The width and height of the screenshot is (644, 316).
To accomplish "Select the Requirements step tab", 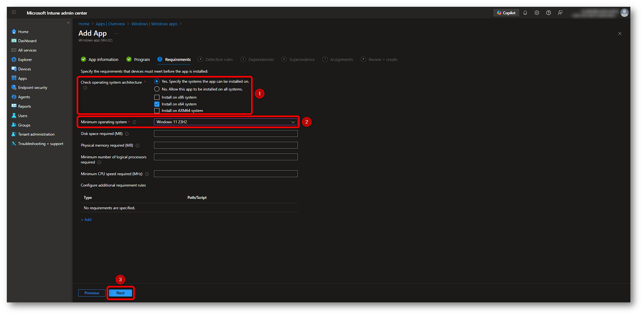I will (174, 59).
